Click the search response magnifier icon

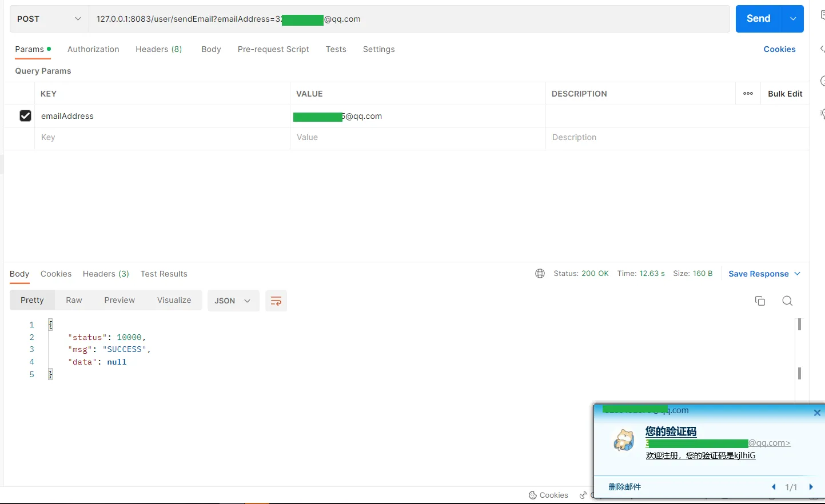coord(787,301)
